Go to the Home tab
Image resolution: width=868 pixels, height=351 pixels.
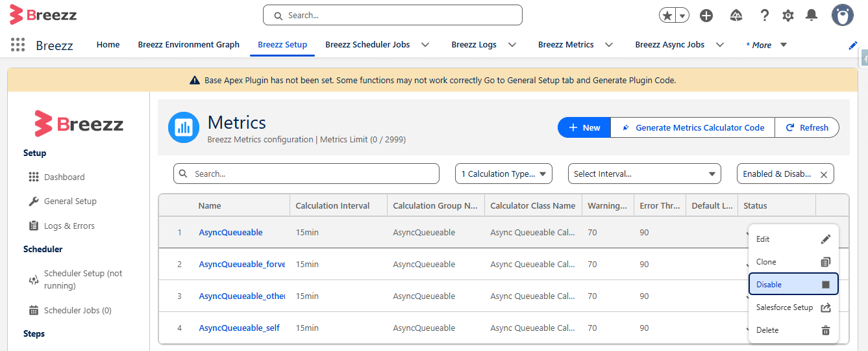[x=108, y=45]
